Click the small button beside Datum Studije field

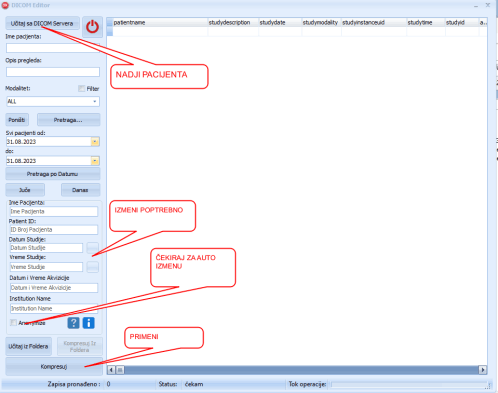click(x=92, y=248)
